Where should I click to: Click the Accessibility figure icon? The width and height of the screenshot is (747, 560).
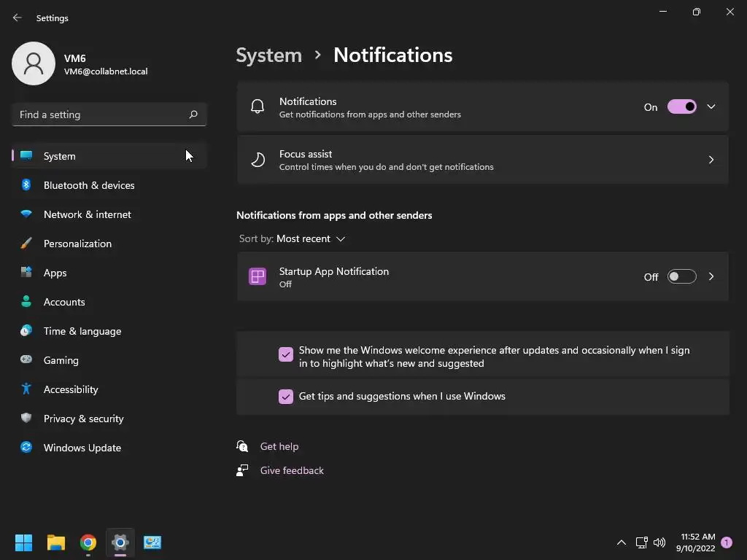tap(26, 389)
